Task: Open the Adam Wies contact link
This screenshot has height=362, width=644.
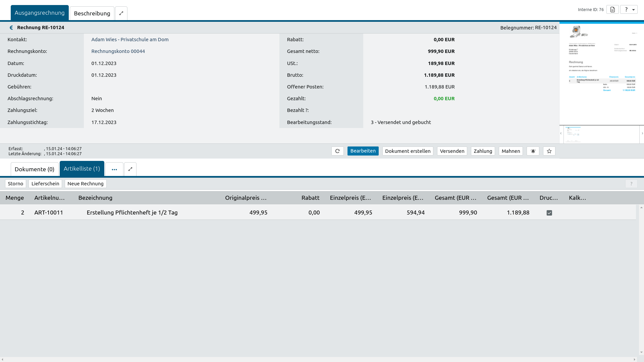Action: pyautogui.click(x=130, y=40)
